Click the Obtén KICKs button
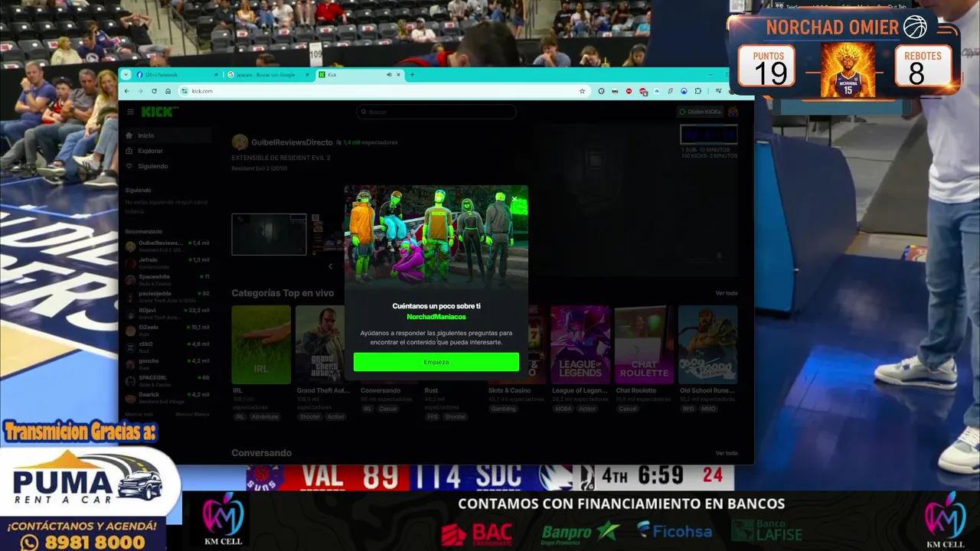Viewport: 980px width, 551px height. (x=701, y=112)
